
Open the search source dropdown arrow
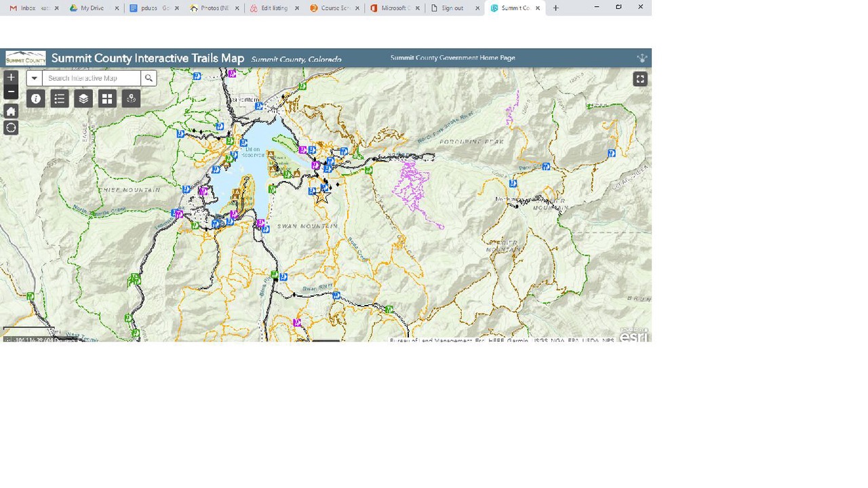[34, 78]
